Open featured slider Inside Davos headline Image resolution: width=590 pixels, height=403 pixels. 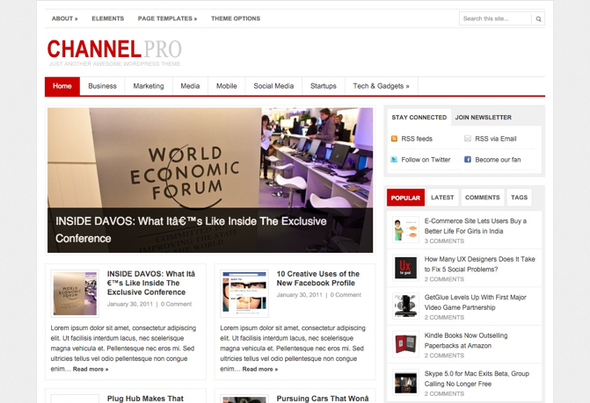(x=191, y=230)
